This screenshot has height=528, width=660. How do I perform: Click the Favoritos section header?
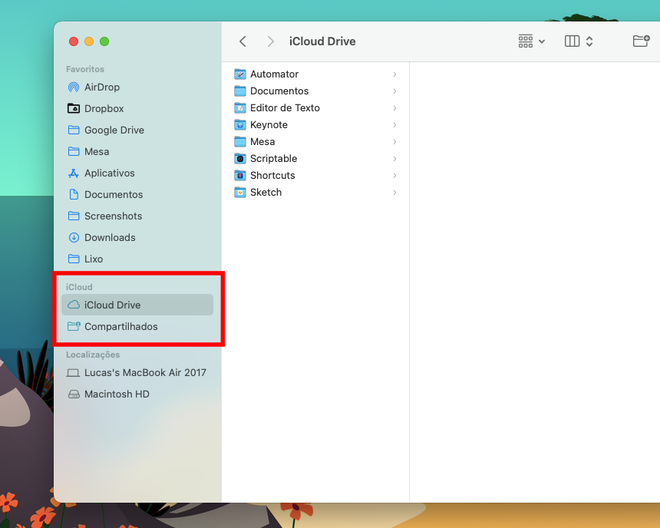pos(85,69)
